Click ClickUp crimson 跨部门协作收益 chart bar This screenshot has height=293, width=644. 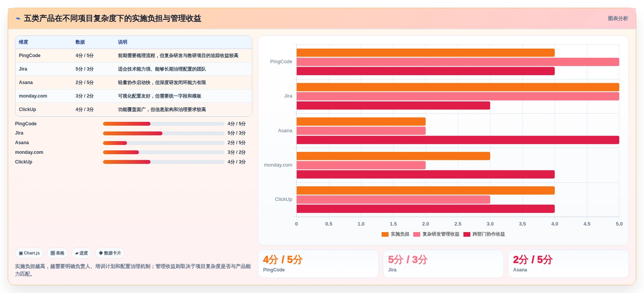point(426,209)
